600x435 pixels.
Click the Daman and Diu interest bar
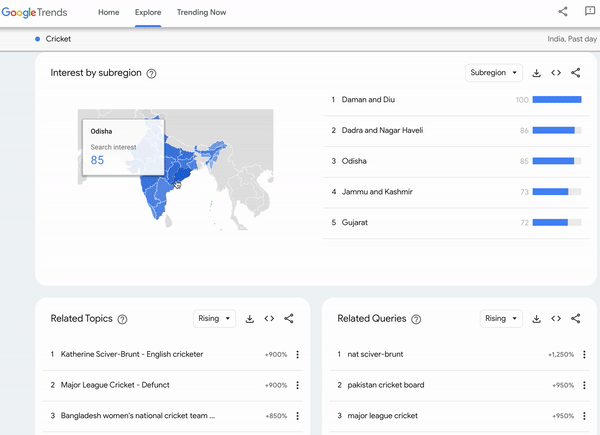(557, 100)
